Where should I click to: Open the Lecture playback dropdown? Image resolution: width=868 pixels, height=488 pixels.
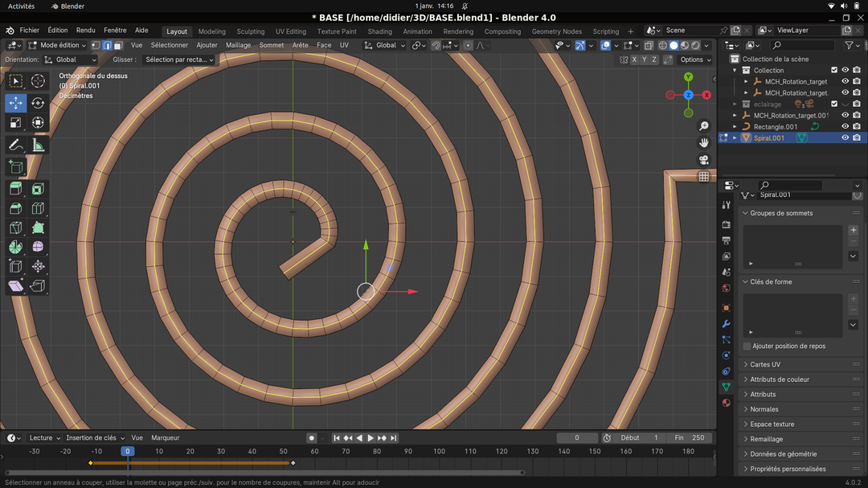44,438
